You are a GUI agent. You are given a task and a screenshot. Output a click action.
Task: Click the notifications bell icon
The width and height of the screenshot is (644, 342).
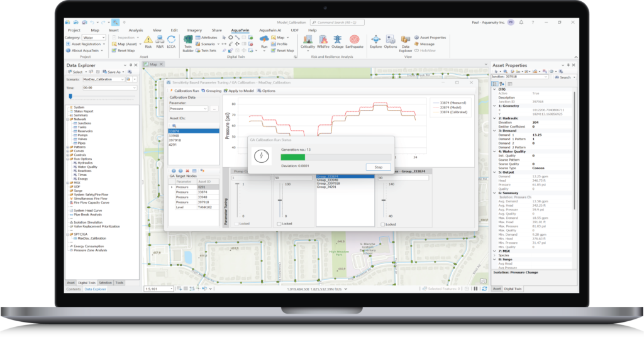coord(521,22)
